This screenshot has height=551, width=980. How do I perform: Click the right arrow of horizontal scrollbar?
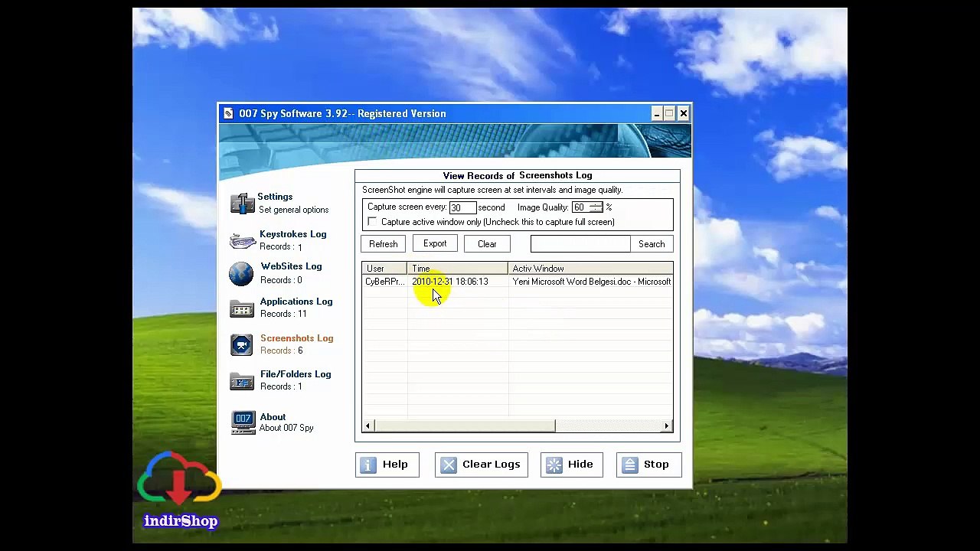(667, 426)
